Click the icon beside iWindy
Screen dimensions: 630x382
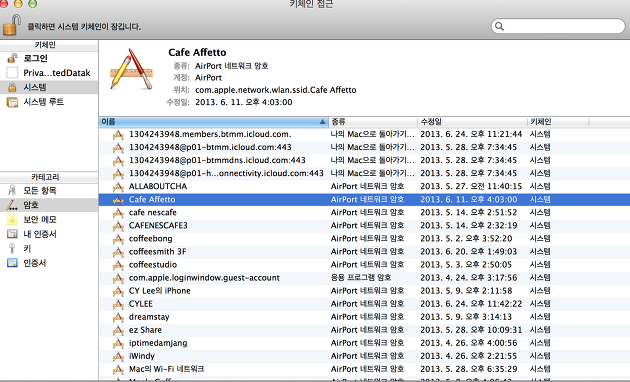pos(118,356)
